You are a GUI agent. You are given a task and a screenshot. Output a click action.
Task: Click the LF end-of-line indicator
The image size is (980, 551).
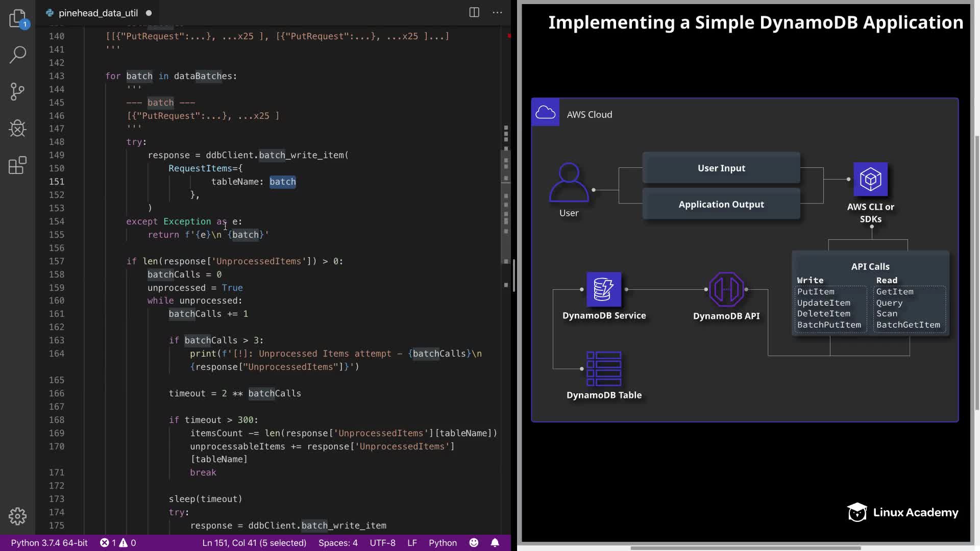coord(412,543)
